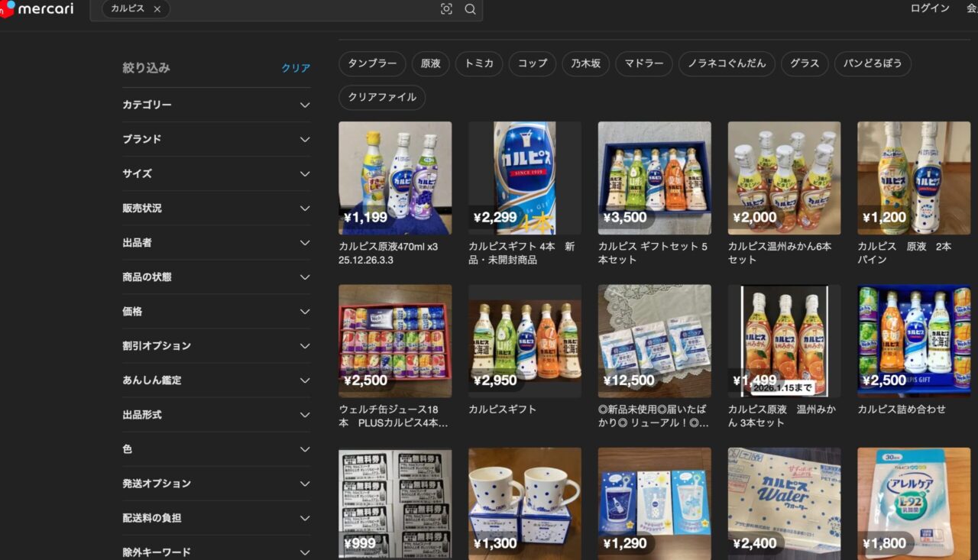Select the マドラー keyword chip
Viewport: 978px width, 560px height.
pos(644,63)
